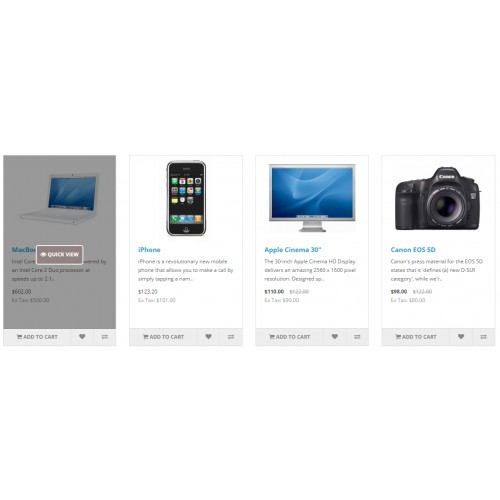
Task: Add Apple Cinema 30" to cart
Action: [x=289, y=337]
